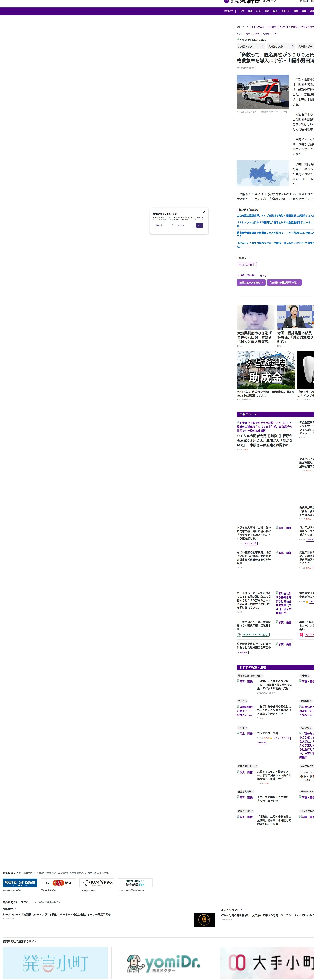This screenshot has width=314, height=980.
Task: Open the ambulance article photo
Action: click(x=263, y=92)
